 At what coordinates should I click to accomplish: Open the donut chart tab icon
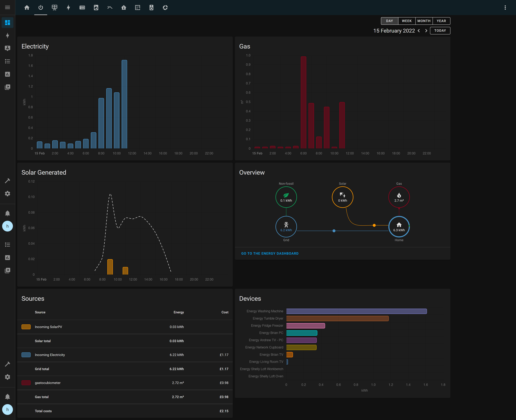(x=165, y=8)
